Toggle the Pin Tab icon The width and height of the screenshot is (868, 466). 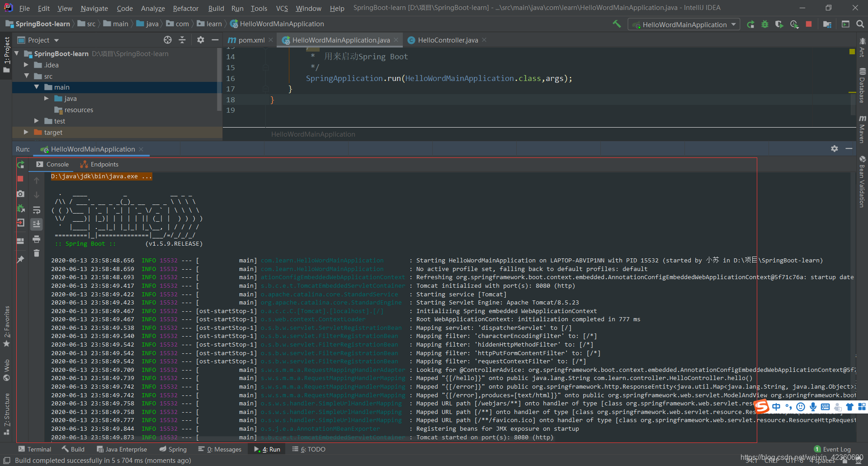click(20, 259)
